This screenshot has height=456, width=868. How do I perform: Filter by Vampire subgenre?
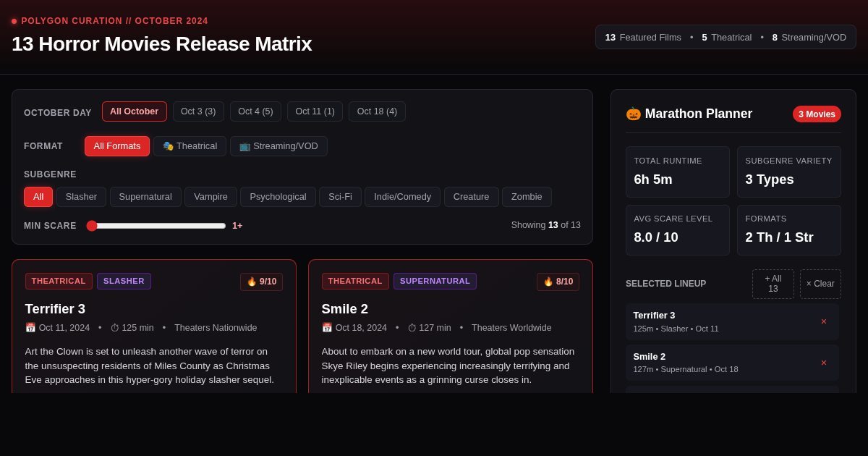[210, 197]
